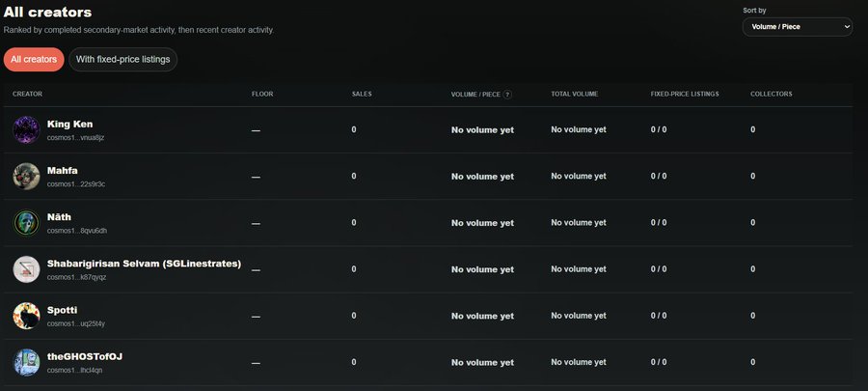Click the FIXED-PRICE LISTINGS column header
This screenshot has height=391, width=868.
(x=685, y=95)
